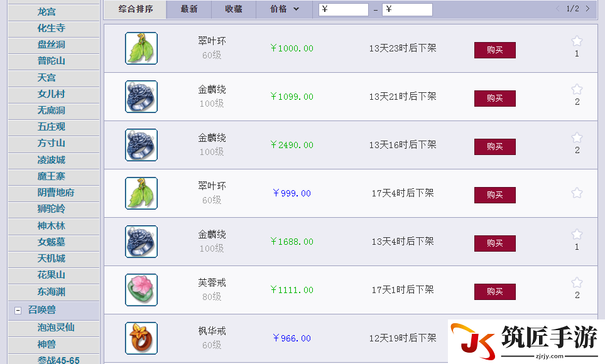Click the 枫华戒 orange ring icon

(141, 338)
